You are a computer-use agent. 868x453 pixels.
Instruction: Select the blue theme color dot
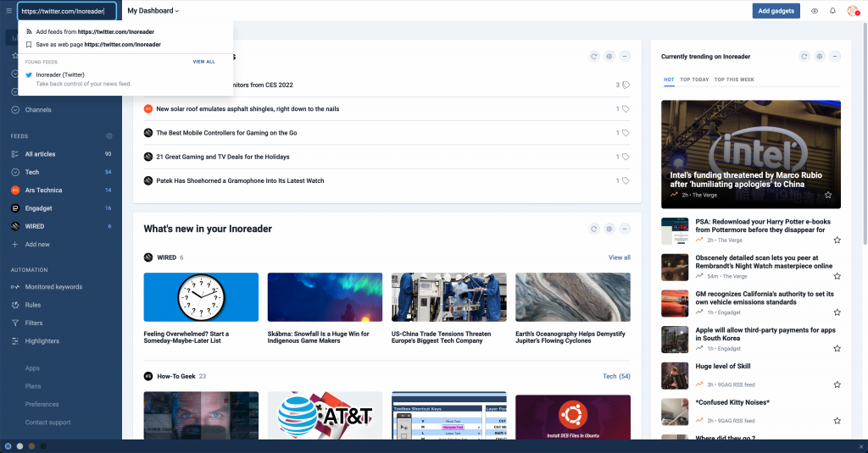tap(8, 446)
